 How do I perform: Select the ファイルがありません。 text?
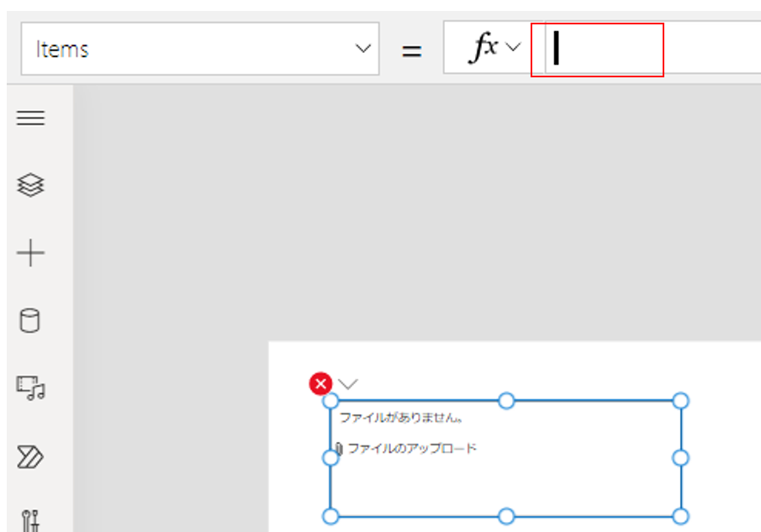[402, 417]
